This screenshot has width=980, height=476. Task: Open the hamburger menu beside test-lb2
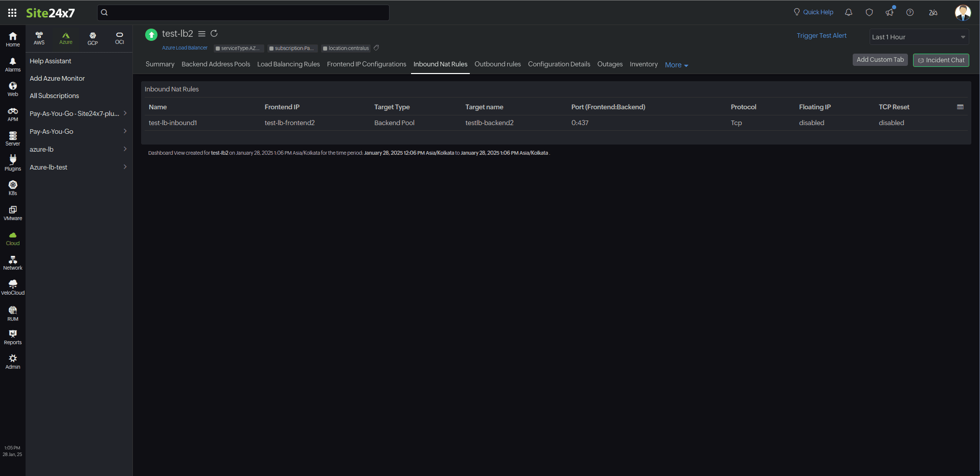[202, 34]
